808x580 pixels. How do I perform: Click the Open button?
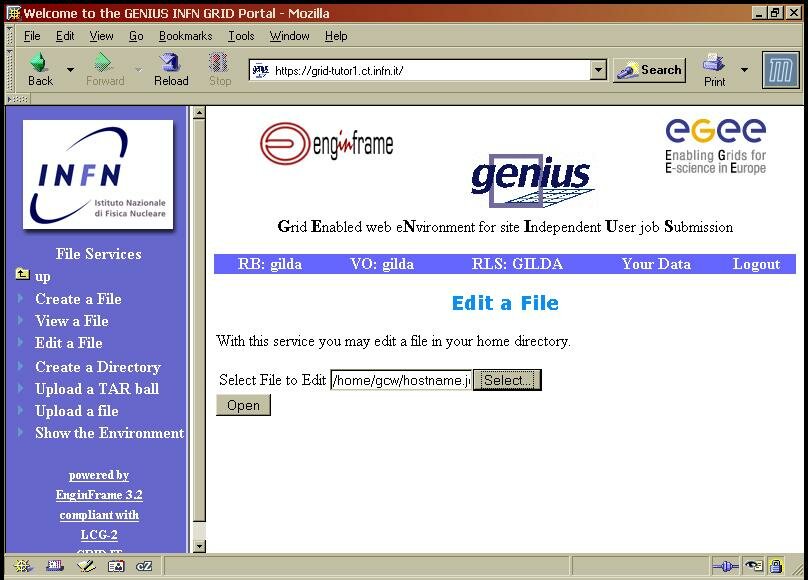(243, 405)
